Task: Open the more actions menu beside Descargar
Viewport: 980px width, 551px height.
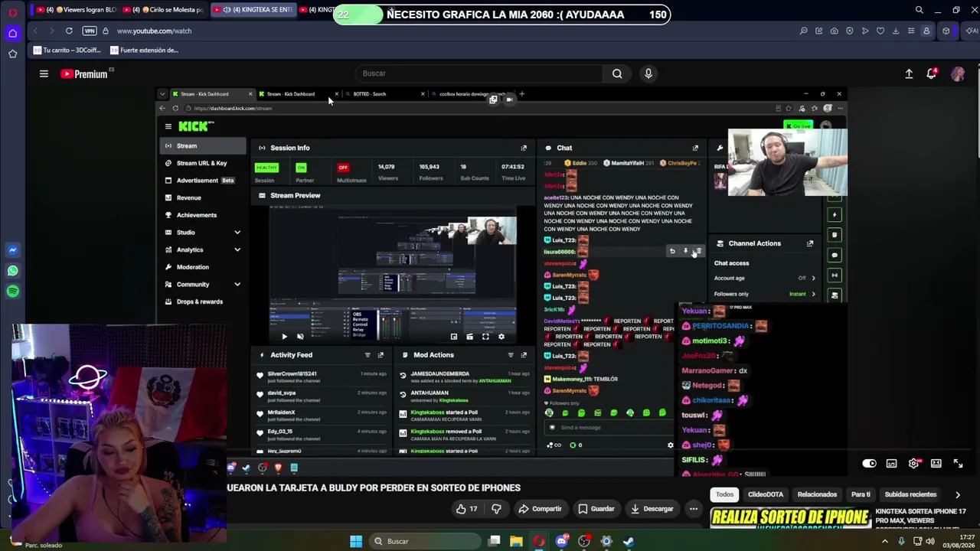Action: point(694,509)
